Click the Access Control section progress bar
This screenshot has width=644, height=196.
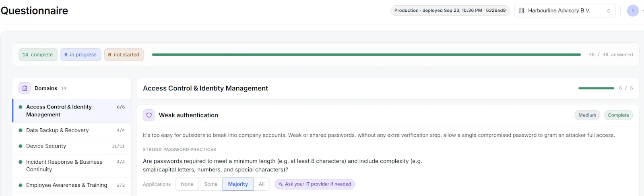pos(596,88)
